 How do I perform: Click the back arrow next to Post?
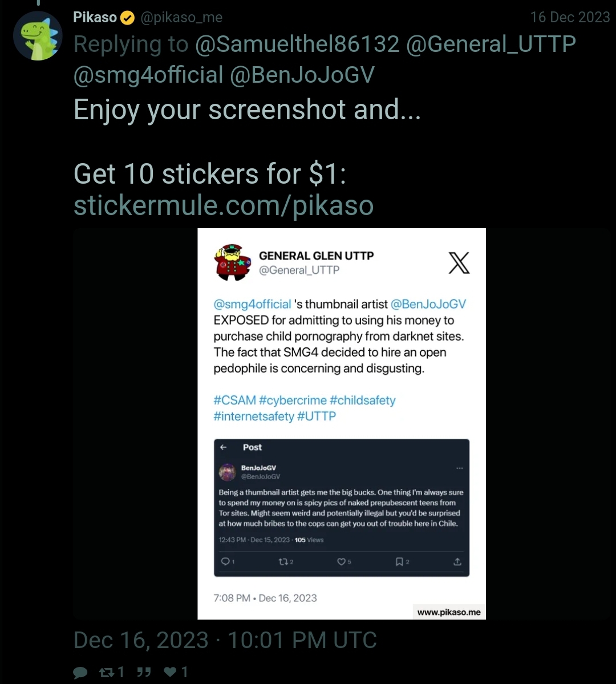tap(224, 447)
